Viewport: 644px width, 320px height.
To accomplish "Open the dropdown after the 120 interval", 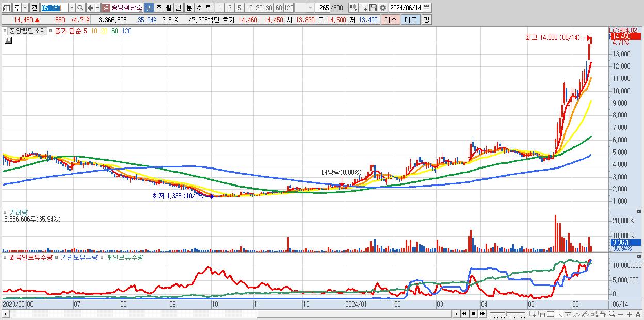I will pyautogui.click(x=310, y=8).
